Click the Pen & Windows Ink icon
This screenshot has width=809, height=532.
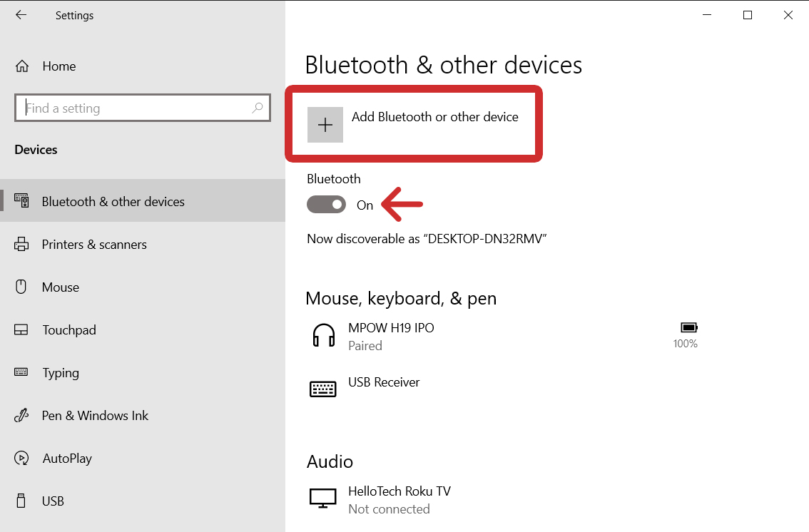tap(22, 415)
